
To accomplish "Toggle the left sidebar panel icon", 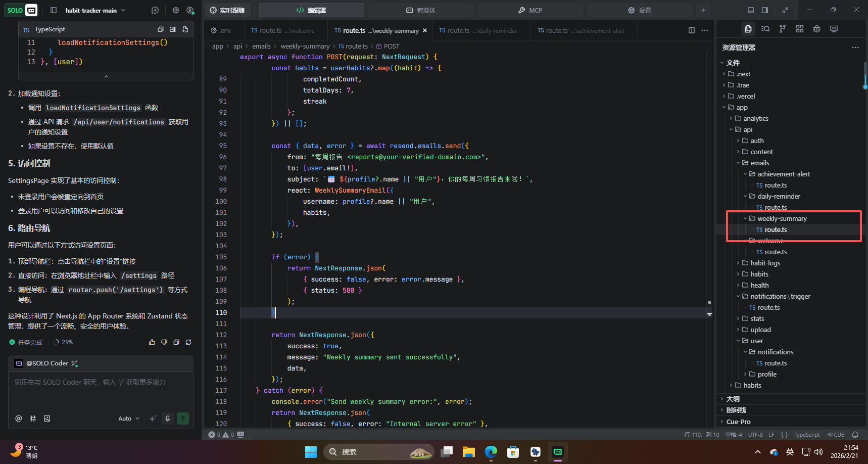I will tap(54, 10).
